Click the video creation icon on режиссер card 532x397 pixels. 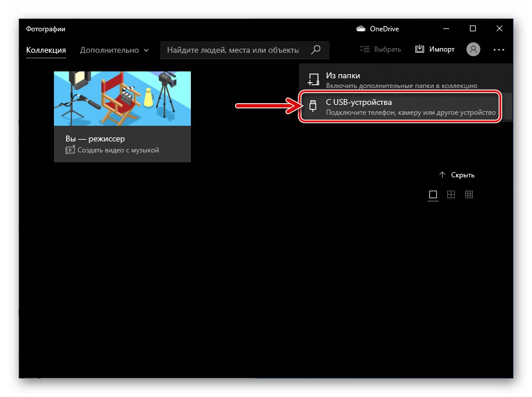(x=71, y=150)
